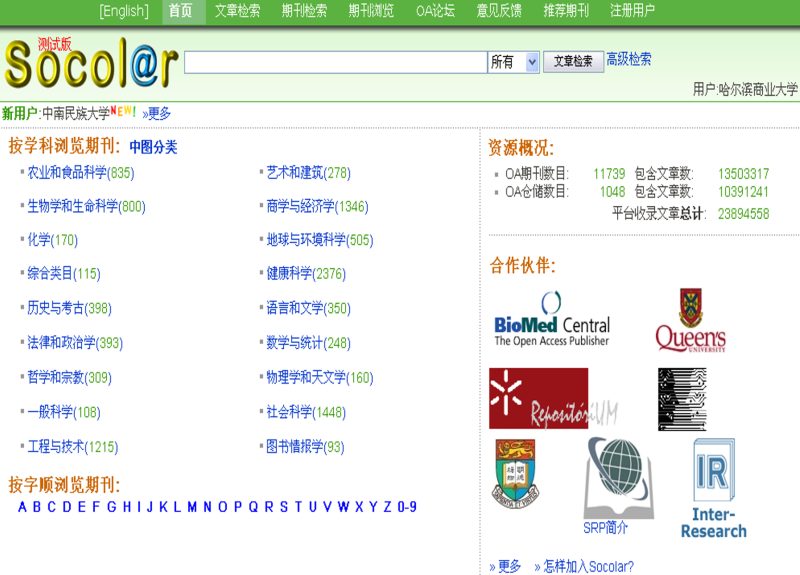Open the RepositoriUM partner logo

point(553,398)
